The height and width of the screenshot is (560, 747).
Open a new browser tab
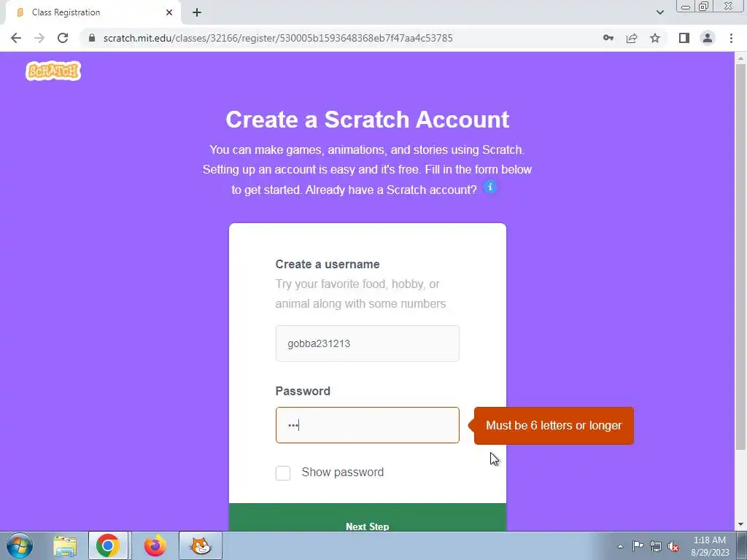(197, 12)
